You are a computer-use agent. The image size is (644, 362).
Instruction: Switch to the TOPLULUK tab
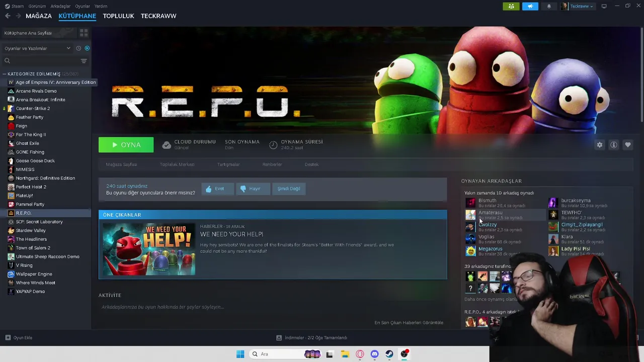click(x=118, y=16)
